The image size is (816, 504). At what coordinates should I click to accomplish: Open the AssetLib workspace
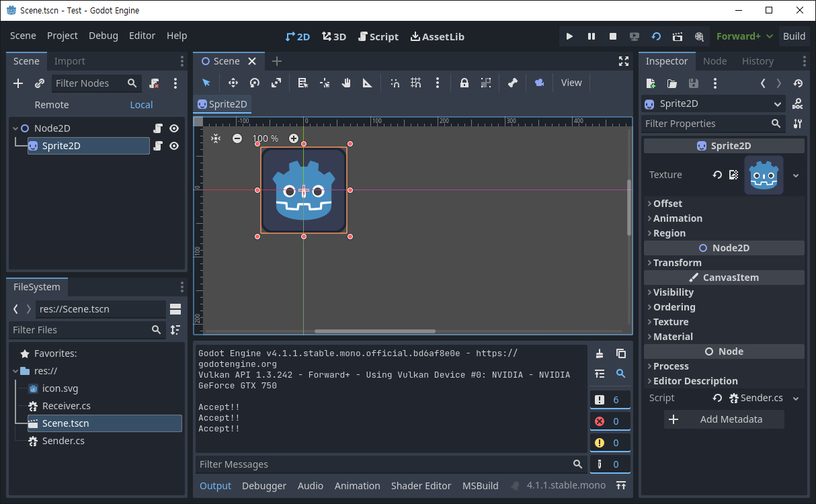437,36
